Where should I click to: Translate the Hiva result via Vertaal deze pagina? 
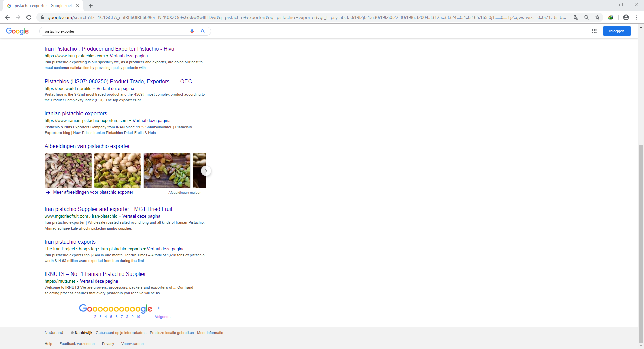(x=129, y=56)
